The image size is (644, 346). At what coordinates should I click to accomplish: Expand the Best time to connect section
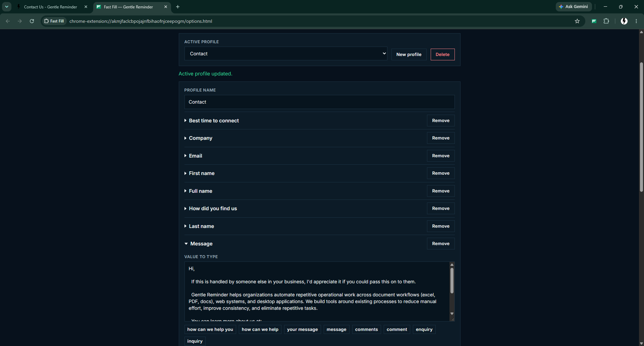click(212, 121)
